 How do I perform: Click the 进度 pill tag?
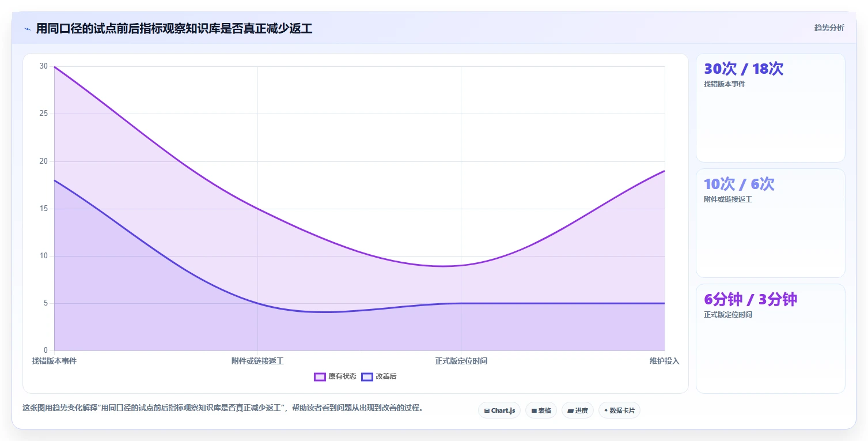[578, 410]
